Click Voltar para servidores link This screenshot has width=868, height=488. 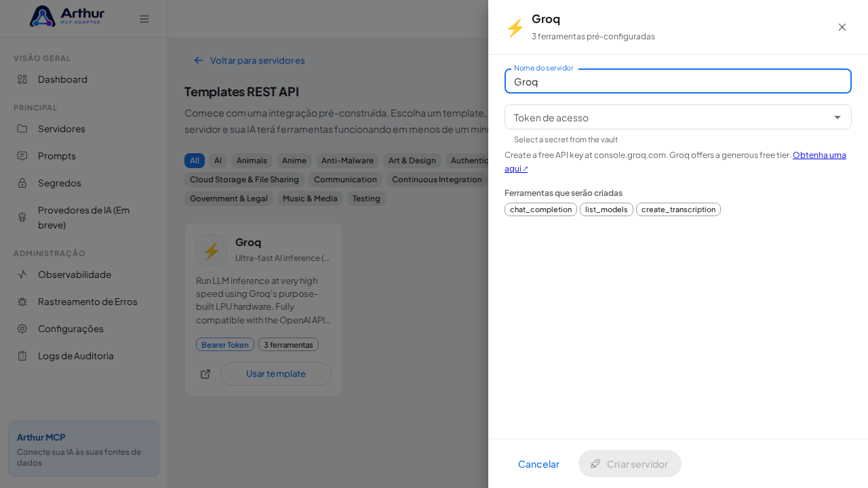tap(250, 60)
